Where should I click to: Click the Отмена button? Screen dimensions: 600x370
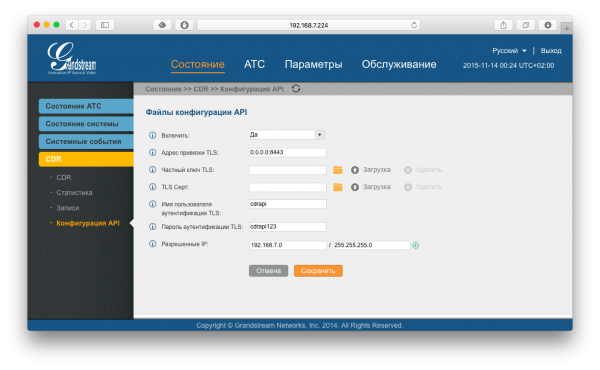click(268, 271)
